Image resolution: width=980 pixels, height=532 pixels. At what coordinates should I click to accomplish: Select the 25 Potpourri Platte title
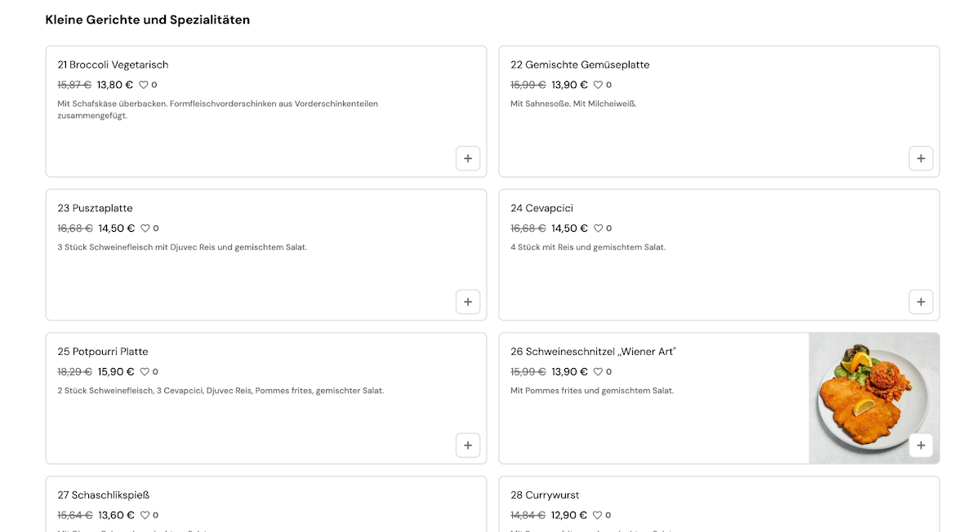point(103,352)
